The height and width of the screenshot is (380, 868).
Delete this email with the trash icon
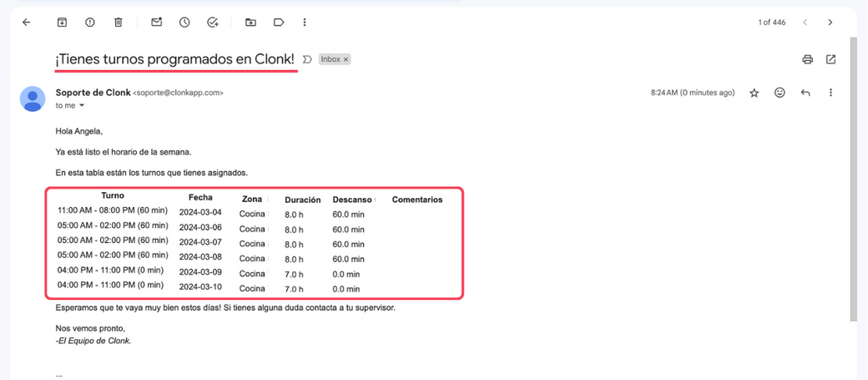118,23
